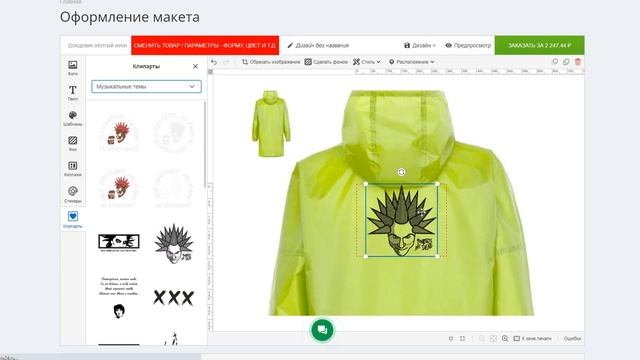
Task: Click the icon left of duplicate
Action: click(x=555, y=62)
